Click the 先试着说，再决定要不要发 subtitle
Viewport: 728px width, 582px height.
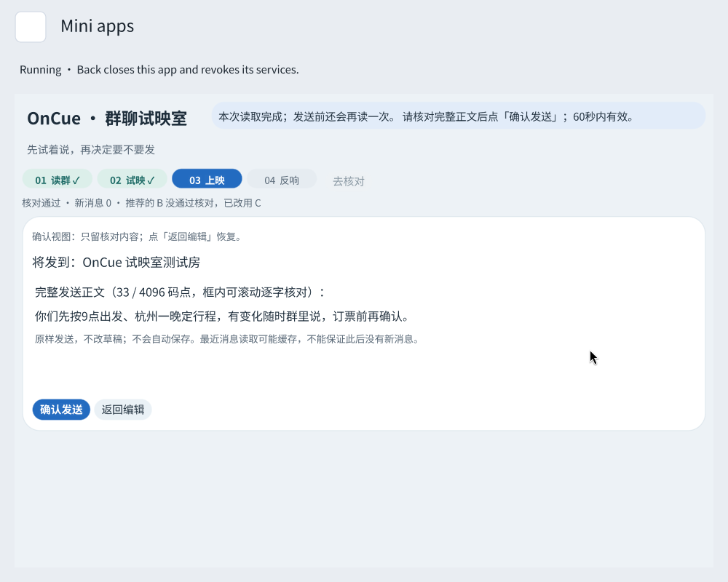91,149
